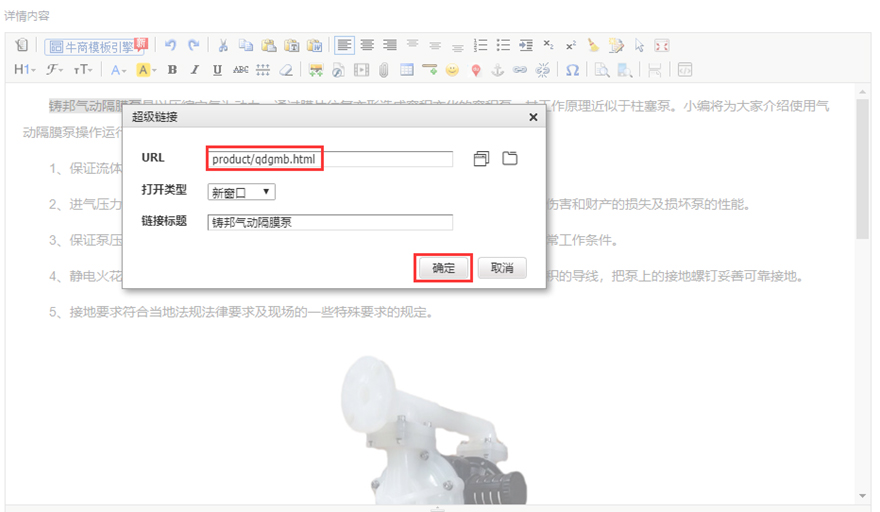Viewport: 880px width, 512px height.
Task: Click the folder browse icon next to URL
Action: coord(510,158)
